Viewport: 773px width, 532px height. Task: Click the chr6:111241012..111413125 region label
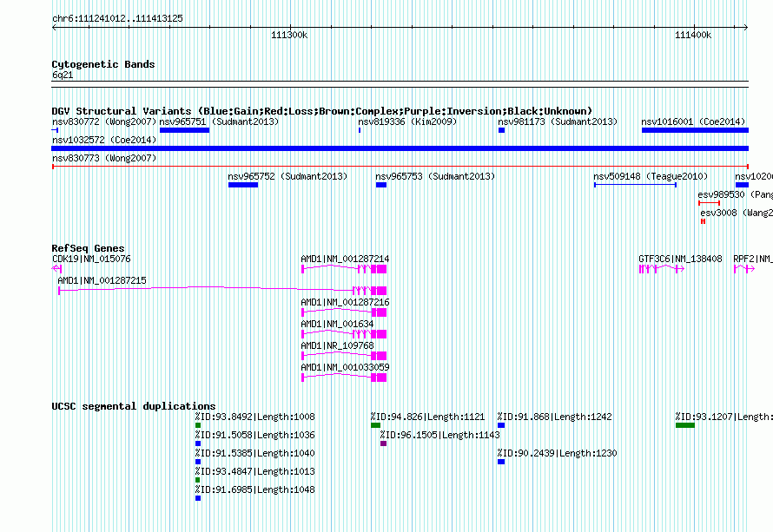click(117, 18)
